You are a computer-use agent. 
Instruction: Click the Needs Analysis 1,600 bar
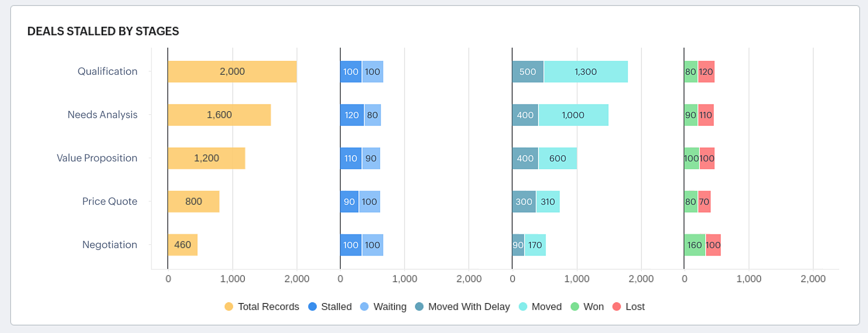point(219,115)
